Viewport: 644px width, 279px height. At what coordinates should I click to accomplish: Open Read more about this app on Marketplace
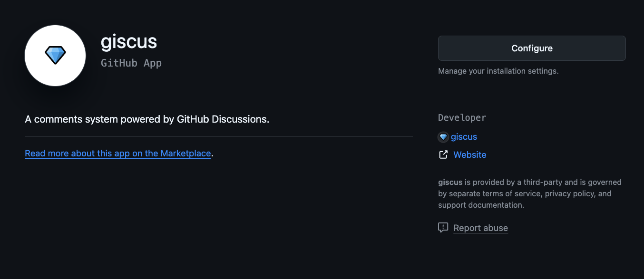pyautogui.click(x=117, y=154)
